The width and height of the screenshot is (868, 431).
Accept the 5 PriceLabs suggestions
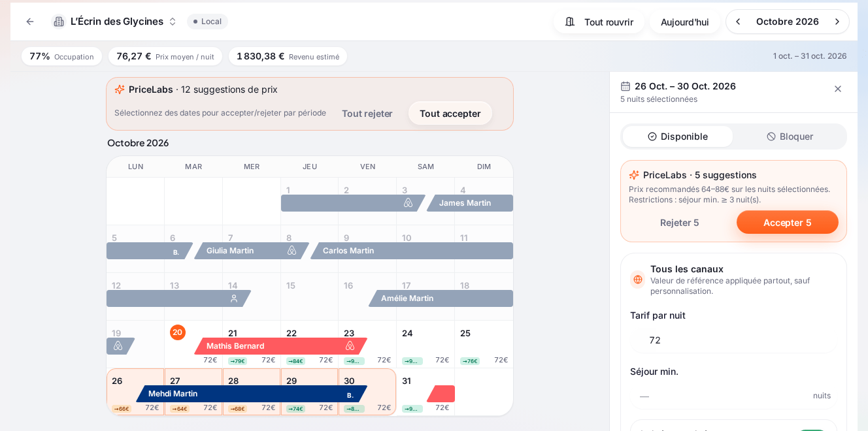pyautogui.click(x=788, y=222)
